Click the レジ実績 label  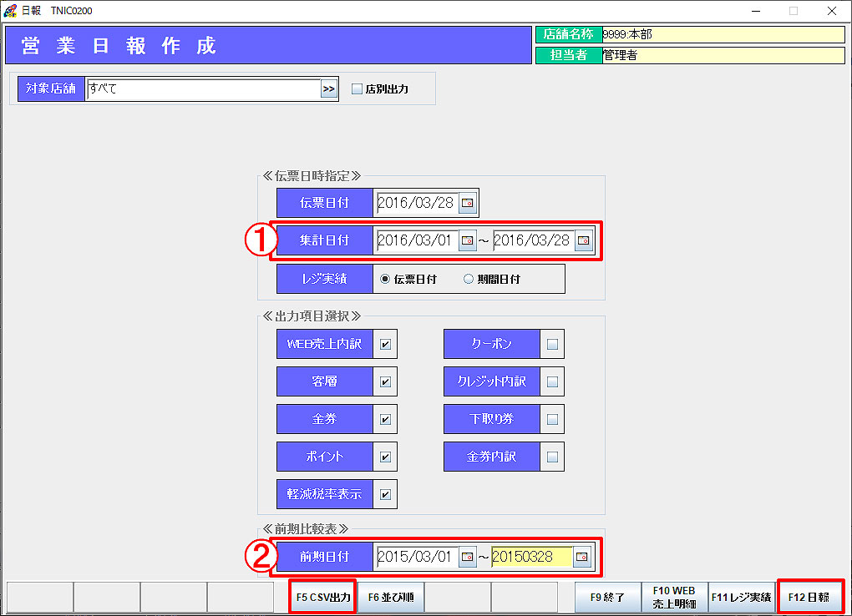click(x=324, y=279)
